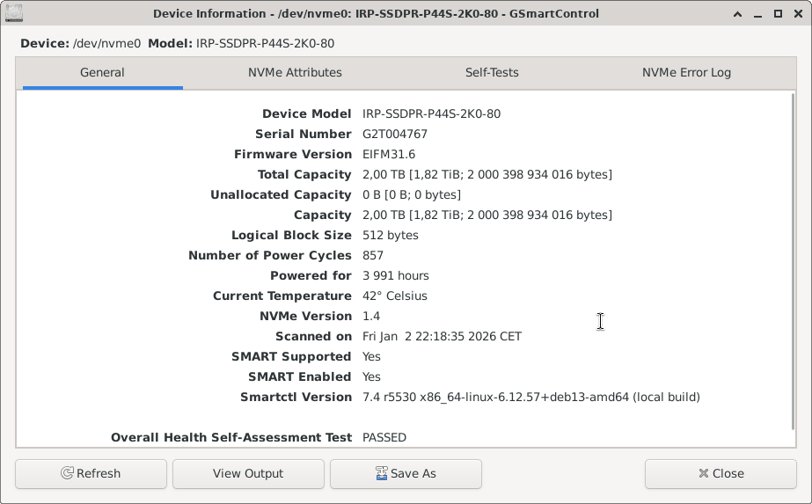Screen dimensions: 812x504
Task: Click the SMART Enabled value Yes
Action: click(x=371, y=376)
